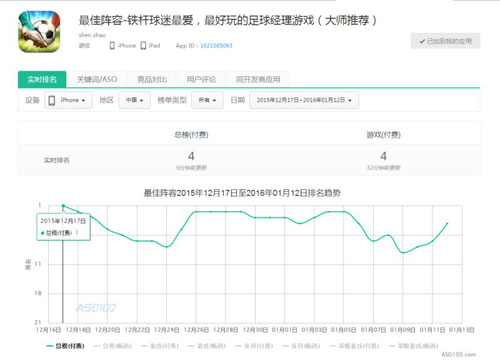Click the chart data point at 2015年12月17日

pos(63,206)
